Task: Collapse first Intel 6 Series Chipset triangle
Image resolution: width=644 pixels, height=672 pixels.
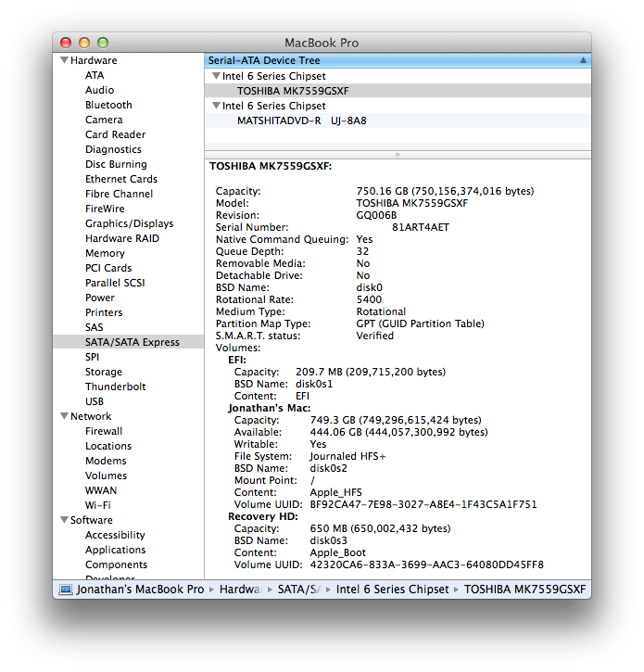Action: tap(217, 76)
